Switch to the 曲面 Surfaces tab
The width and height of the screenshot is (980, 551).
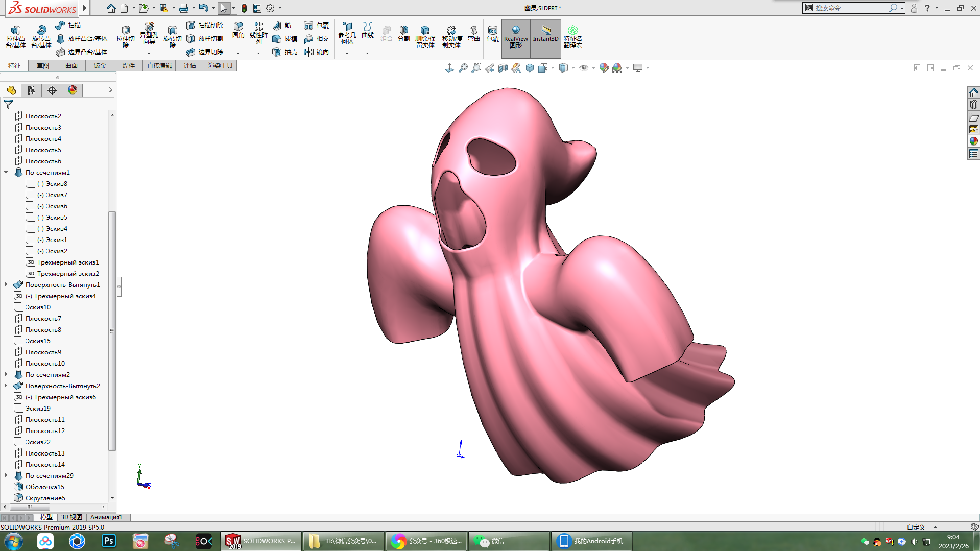(71, 65)
